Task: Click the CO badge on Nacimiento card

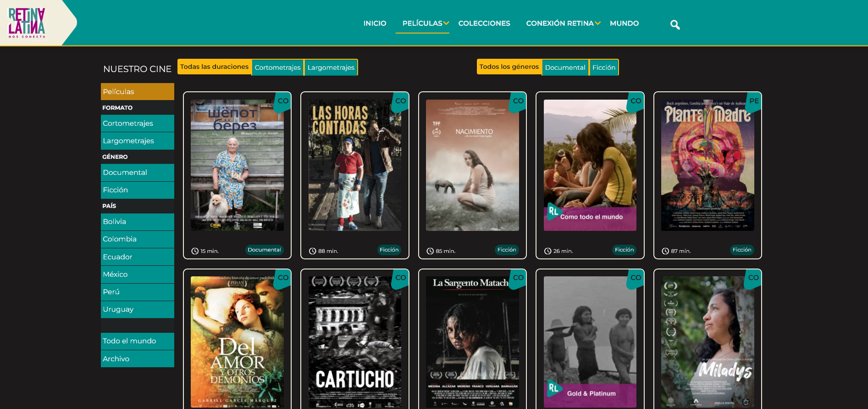Action: pos(518,102)
